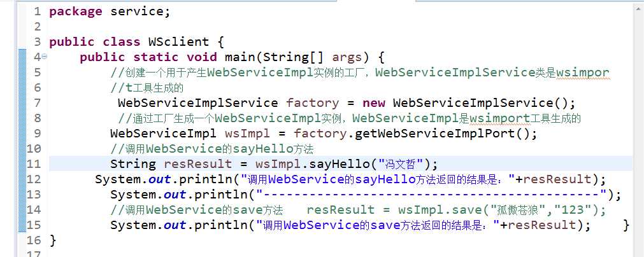Click the 'package service;' line
This screenshot has width=644, height=257.
pos(110,11)
